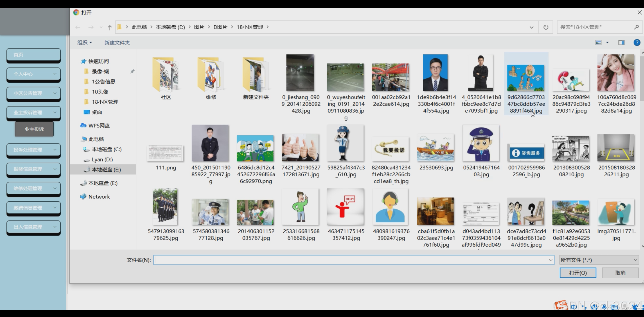Image resolution: width=644 pixels, height=317 pixels.
Task: Open the 所有文件 file type dropdown
Action: click(598, 260)
